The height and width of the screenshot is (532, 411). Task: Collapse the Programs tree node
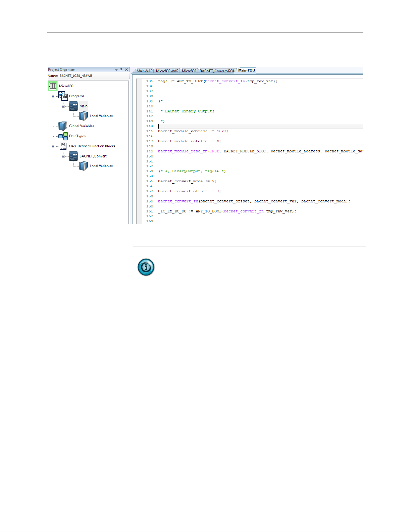[53, 96]
